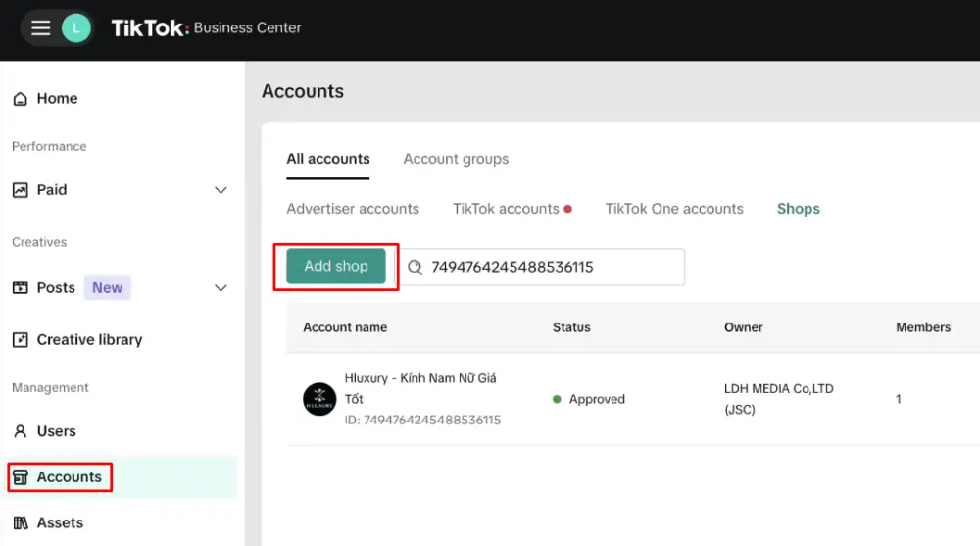Click the Paid chart icon
This screenshot has width=980, height=546.
click(20, 190)
